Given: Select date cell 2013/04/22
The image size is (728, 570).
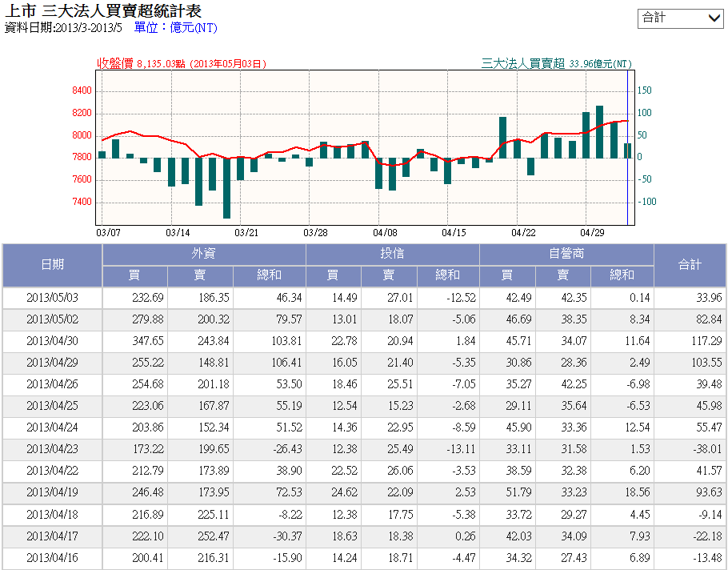Looking at the screenshot, I should [x=53, y=471].
